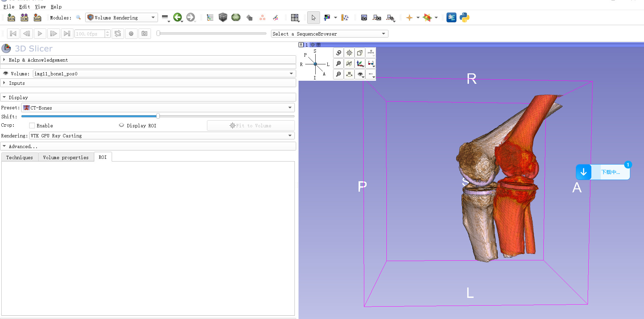Open the Models green mesh icon
This screenshot has height=319, width=644.
pos(236,17)
